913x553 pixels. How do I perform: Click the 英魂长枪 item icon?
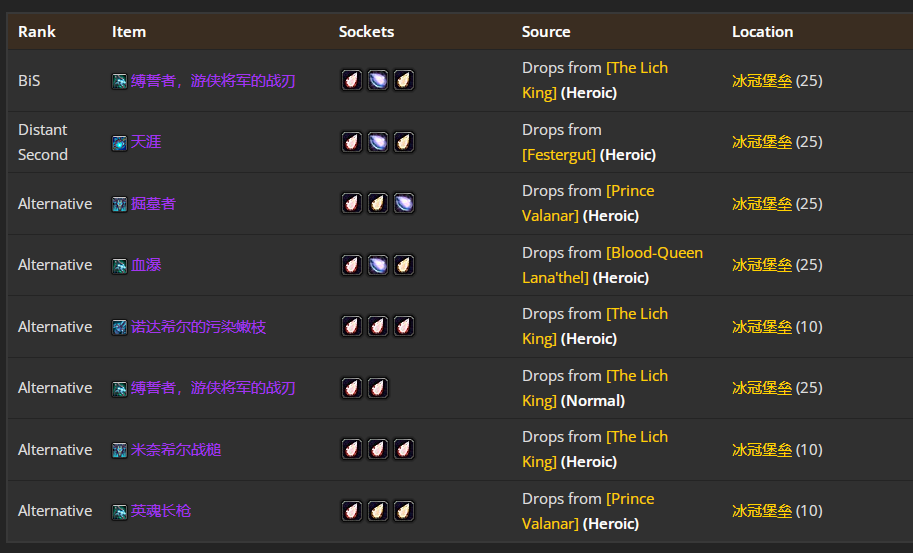(x=119, y=512)
